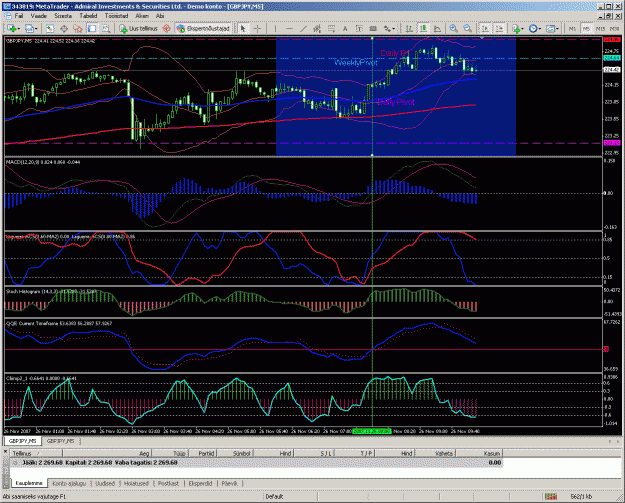Zoom in on the chart
Screen dimensions: 625x503
point(454,29)
